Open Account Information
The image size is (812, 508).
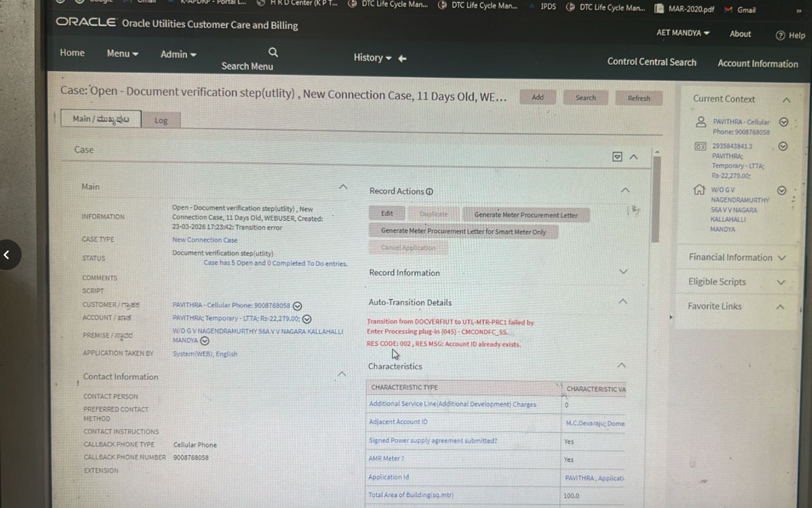(758, 63)
